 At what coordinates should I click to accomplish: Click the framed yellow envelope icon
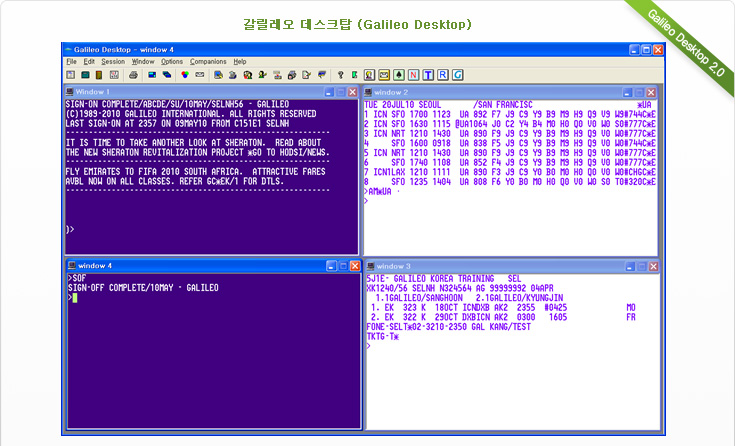pyautogui.click(x=384, y=75)
